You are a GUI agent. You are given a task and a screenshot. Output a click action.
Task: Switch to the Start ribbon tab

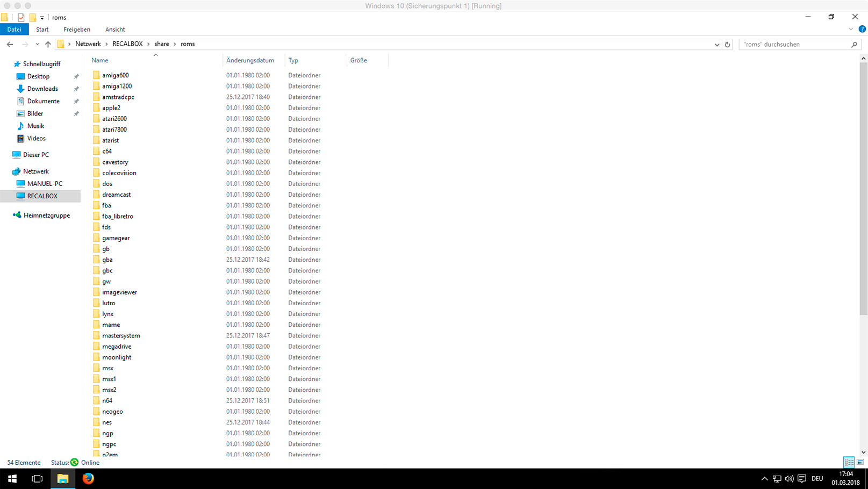pyautogui.click(x=42, y=30)
